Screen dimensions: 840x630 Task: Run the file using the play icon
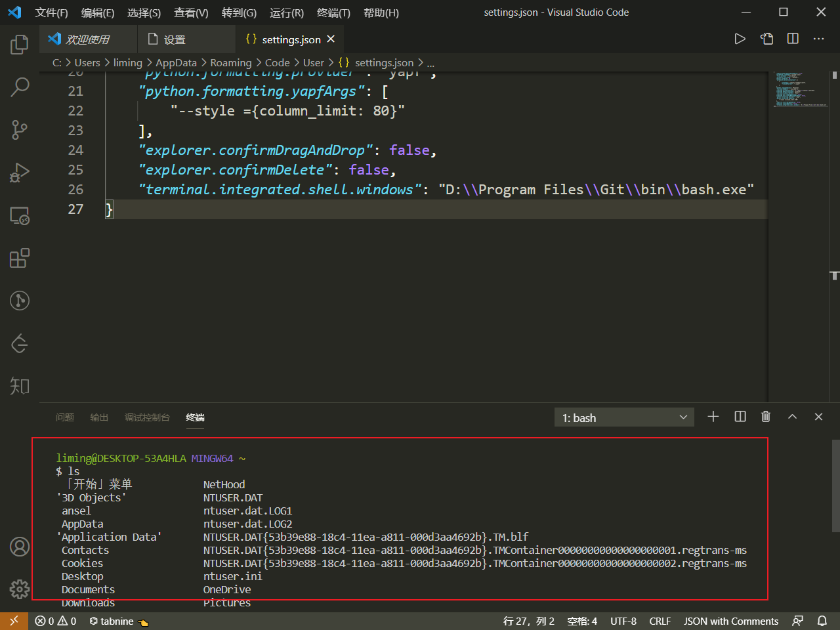pyautogui.click(x=740, y=39)
